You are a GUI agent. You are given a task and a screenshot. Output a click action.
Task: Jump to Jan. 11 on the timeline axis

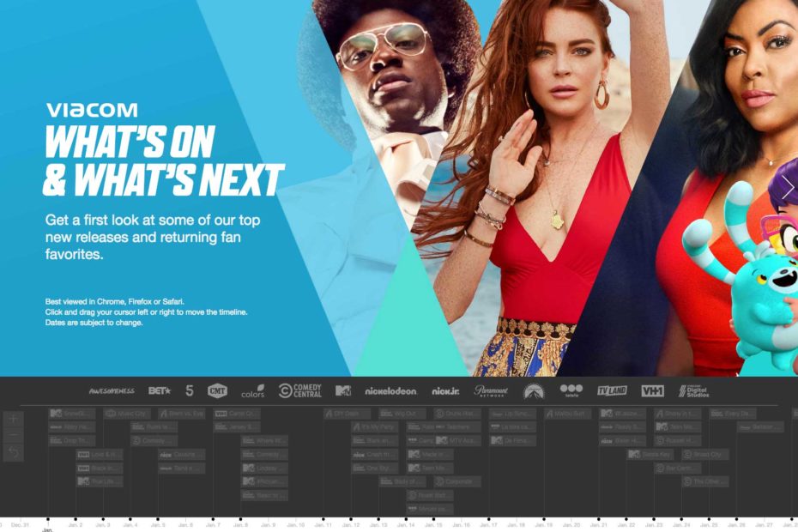(x=323, y=524)
